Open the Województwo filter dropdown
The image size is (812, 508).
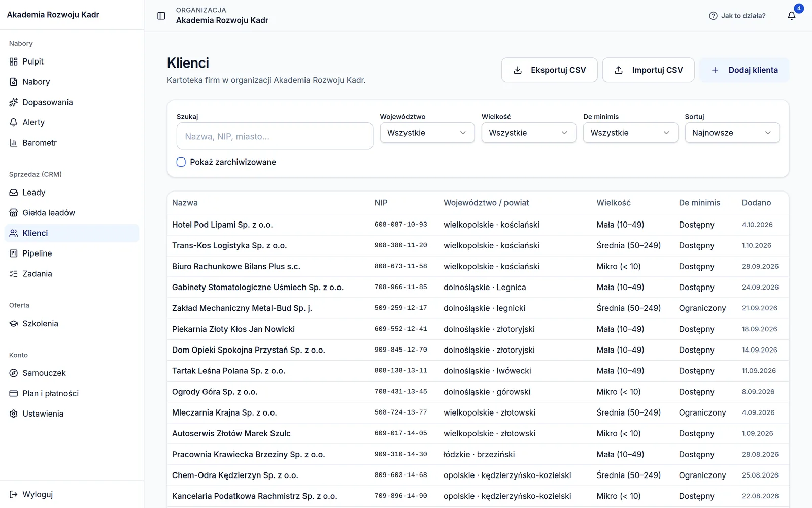click(427, 133)
